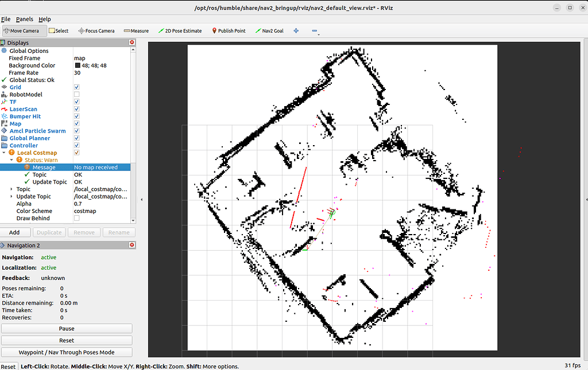
Task: Select the Publish Point tool
Action: point(229,31)
